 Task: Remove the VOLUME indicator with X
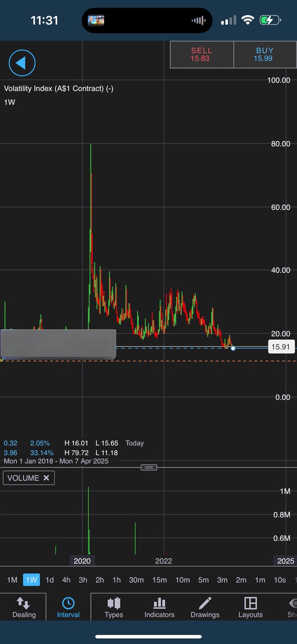[x=46, y=478]
